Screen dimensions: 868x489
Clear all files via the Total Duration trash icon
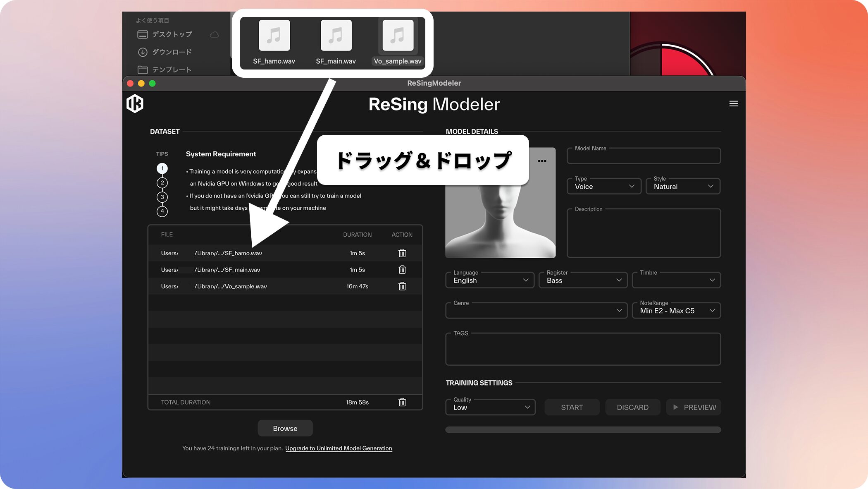click(402, 402)
